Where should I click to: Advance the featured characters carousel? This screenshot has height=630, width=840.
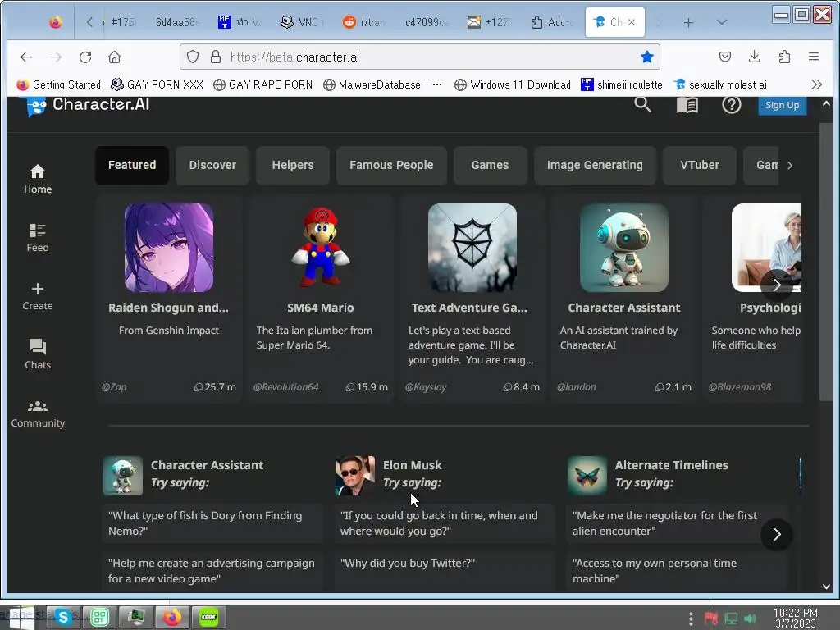point(777,285)
